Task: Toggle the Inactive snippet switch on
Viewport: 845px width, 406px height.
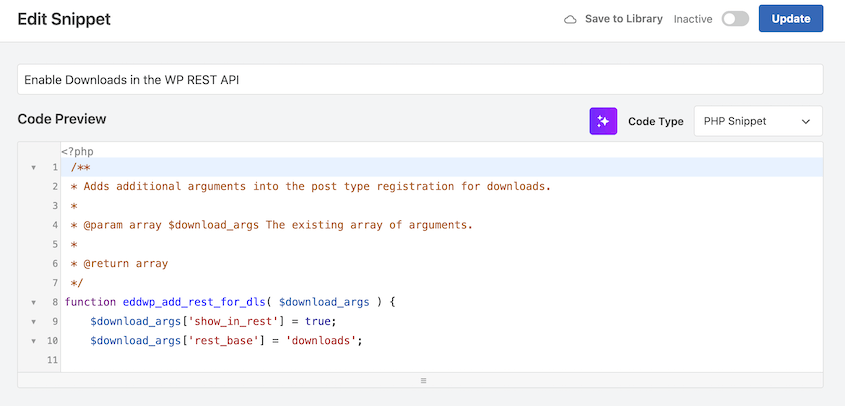Action: pyautogui.click(x=735, y=19)
